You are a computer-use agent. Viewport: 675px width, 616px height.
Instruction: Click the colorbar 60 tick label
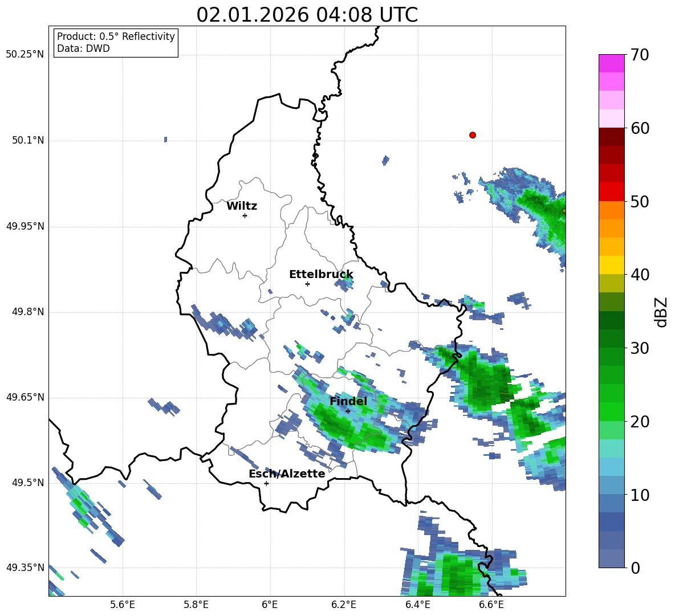pos(640,128)
